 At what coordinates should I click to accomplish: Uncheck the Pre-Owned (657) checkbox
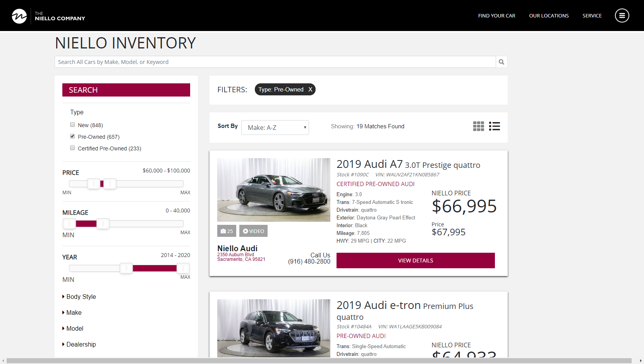tap(72, 136)
